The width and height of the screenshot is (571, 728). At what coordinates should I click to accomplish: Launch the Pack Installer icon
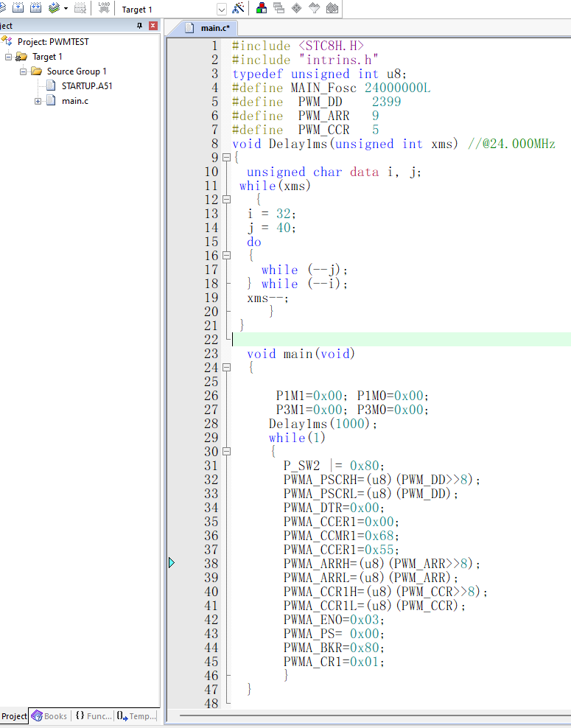pyautogui.click(x=332, y=8)
